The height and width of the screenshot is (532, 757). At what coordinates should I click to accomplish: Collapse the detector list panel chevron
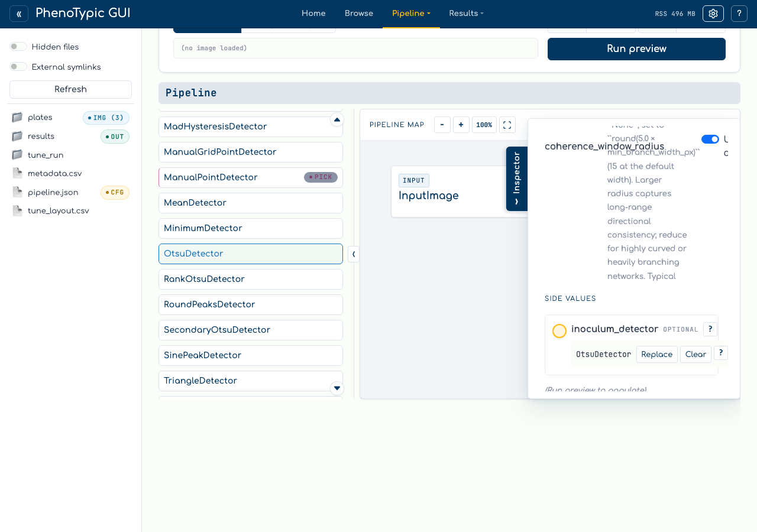click(354, 254)
